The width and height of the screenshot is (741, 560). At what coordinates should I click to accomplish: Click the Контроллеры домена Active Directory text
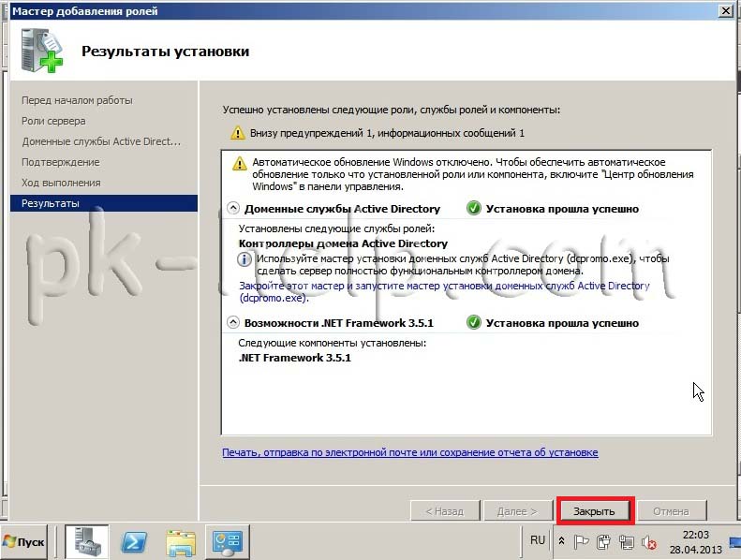point(343,243)
